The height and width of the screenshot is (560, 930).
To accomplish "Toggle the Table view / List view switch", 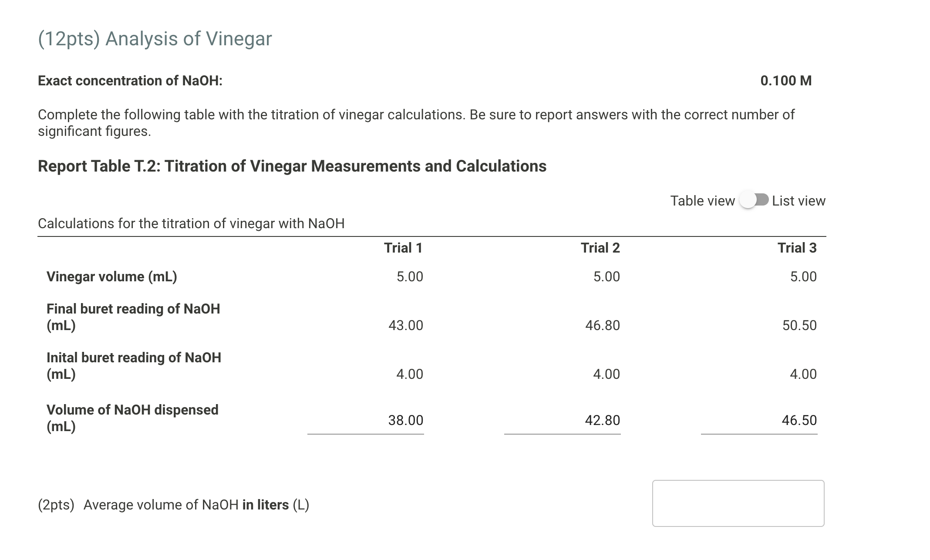I will click(x=754, y=200).
